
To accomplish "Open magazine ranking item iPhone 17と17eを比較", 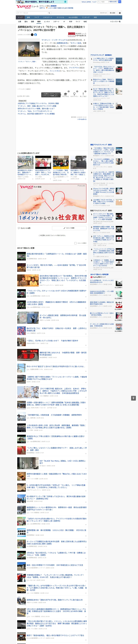I will coord(104,191).
